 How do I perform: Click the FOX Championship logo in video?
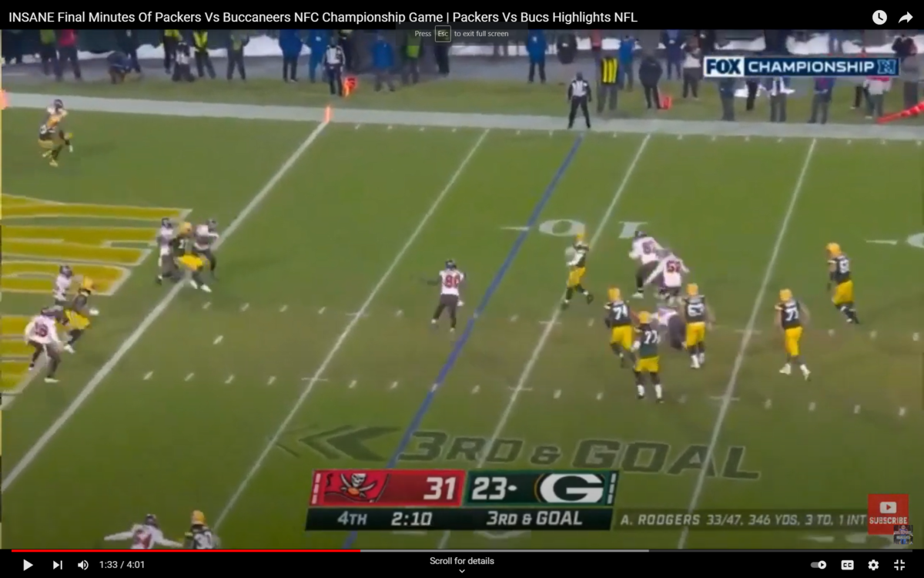coord(801,66)
